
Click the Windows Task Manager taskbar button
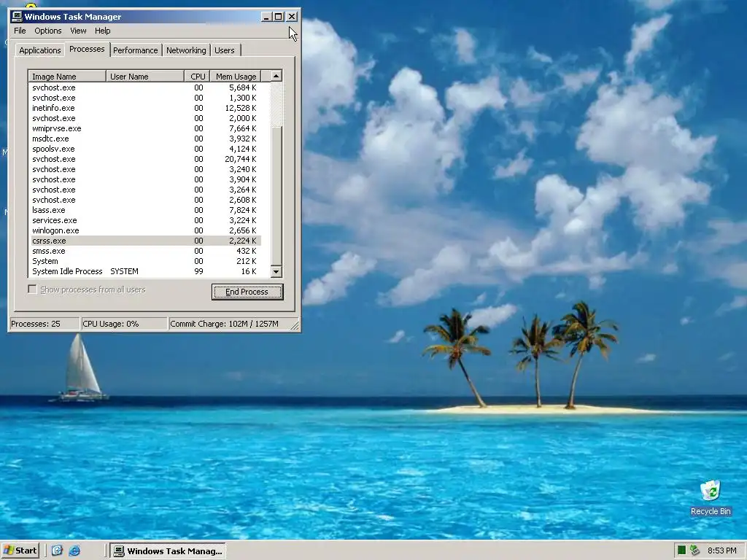point(168,551)
